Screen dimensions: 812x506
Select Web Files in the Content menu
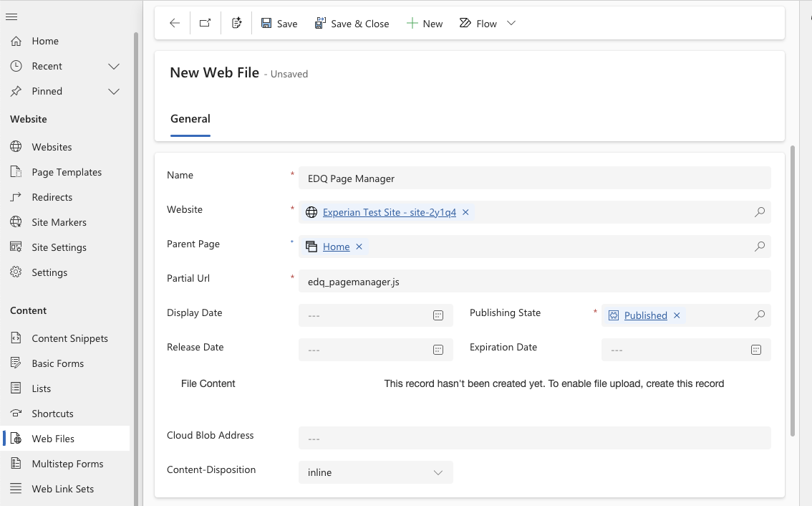pyautogui.click(x=52, y=438)
